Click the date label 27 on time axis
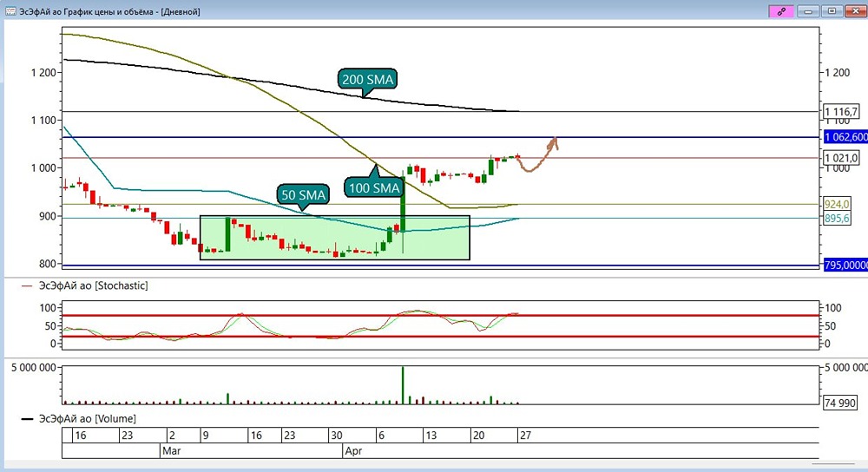This screenshot has width=868, height=472. [525, 436]
